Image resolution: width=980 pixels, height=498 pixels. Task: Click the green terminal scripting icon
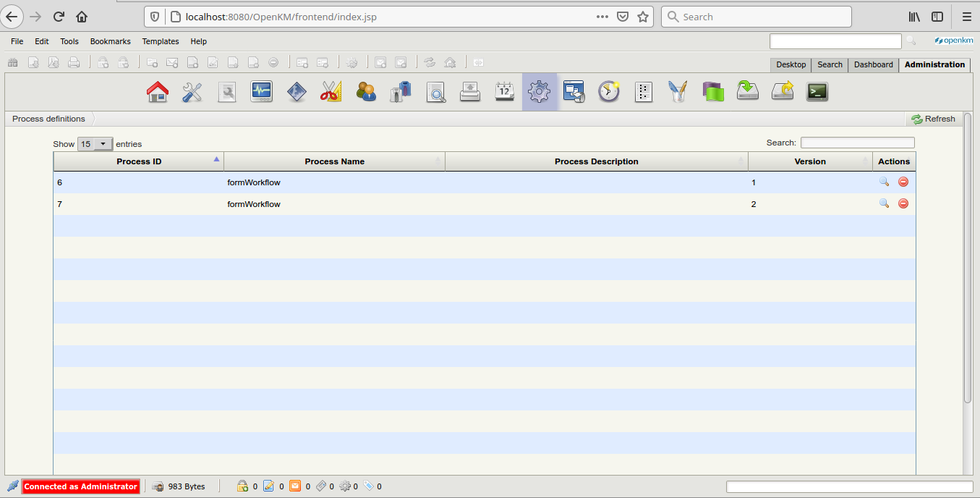pos(817,92)
